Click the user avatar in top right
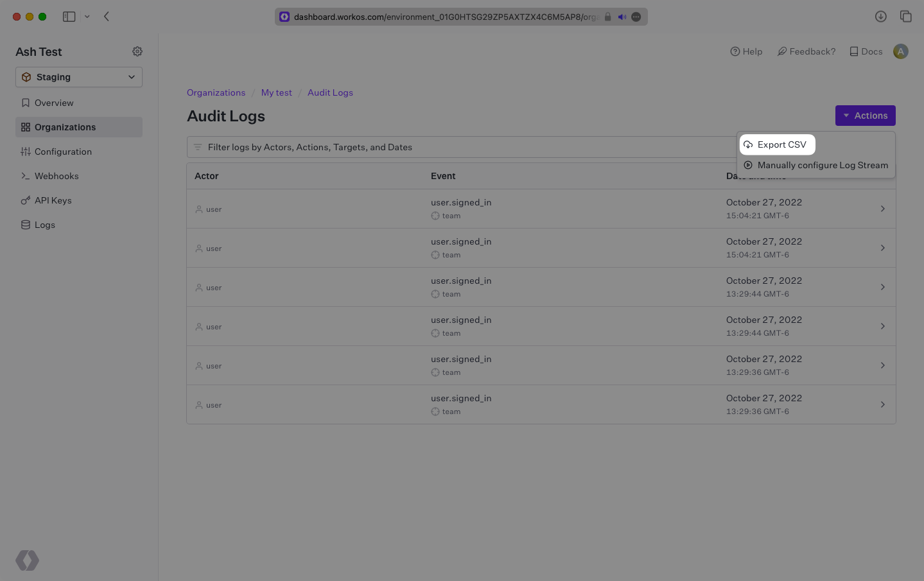The width and height of the screenshot is (924, 581). [x=900, y=51]
